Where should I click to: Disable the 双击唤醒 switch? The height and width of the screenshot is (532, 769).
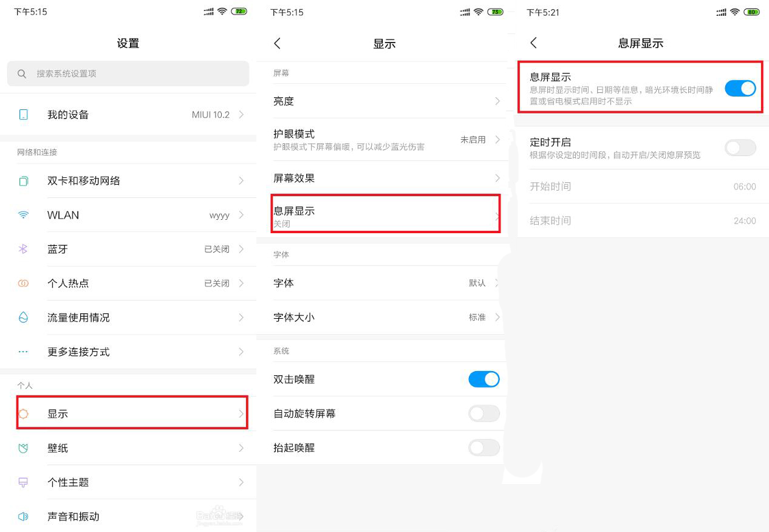click(x=484, y=379)
